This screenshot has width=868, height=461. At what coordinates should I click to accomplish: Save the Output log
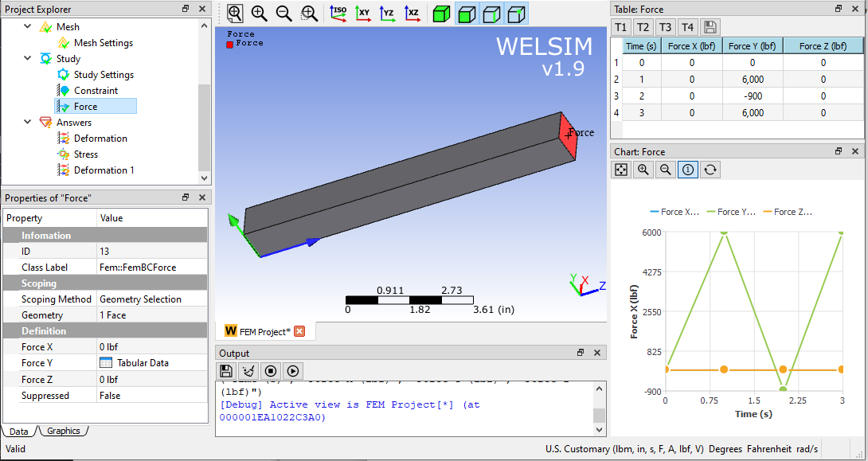point(226,371)
